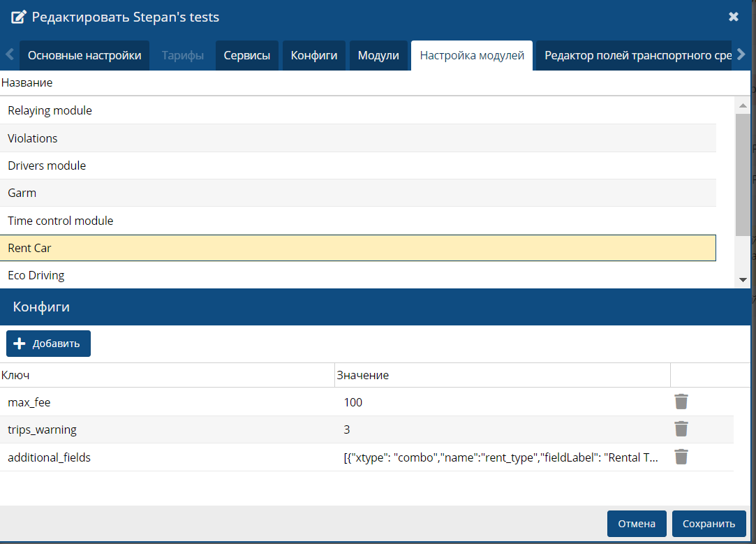Delete the max_fee config row

coord(681,402)
